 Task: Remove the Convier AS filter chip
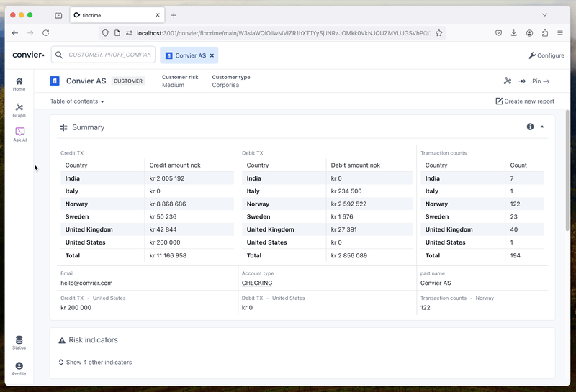click(212, 55)
